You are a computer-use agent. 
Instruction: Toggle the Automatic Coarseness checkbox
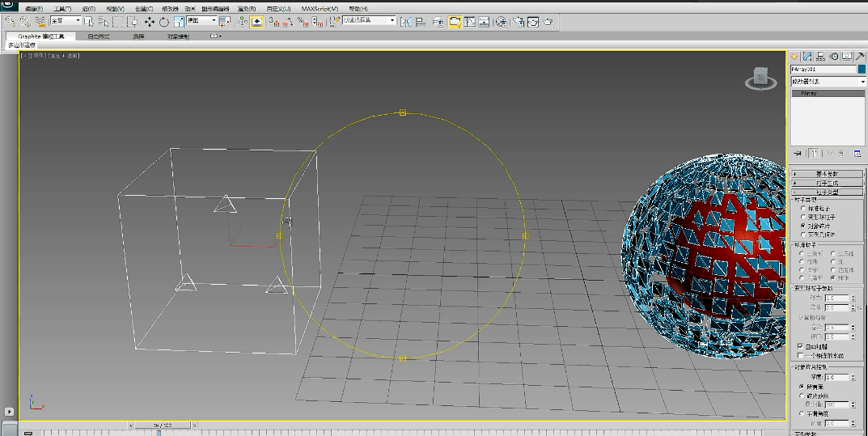(x=800, y=346)
